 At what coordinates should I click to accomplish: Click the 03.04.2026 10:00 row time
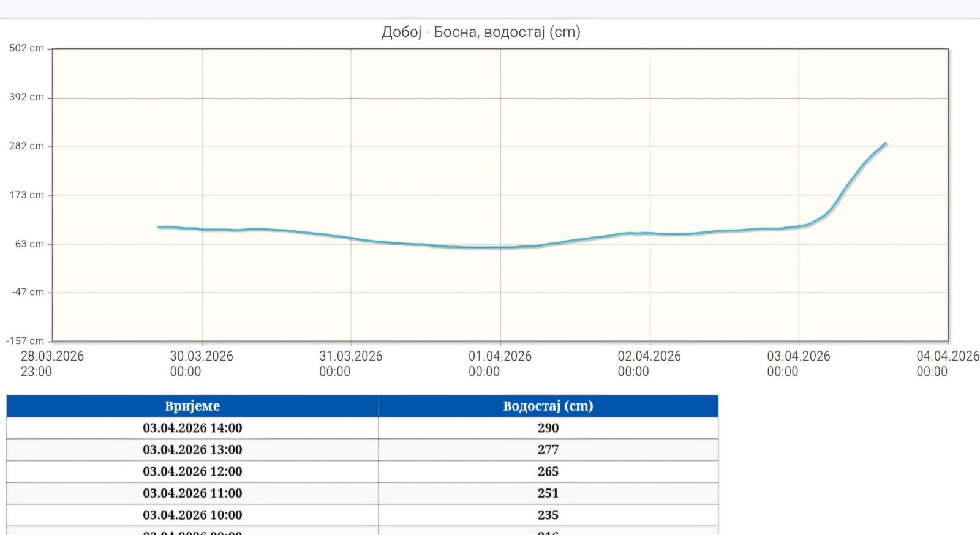pos(192,515)
